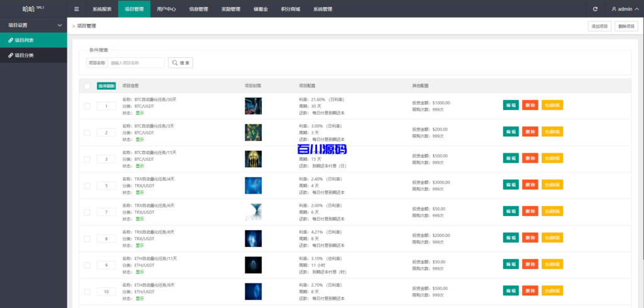Focus the 项目名称 search input field
644x308 pixels.
click(136, 63)
